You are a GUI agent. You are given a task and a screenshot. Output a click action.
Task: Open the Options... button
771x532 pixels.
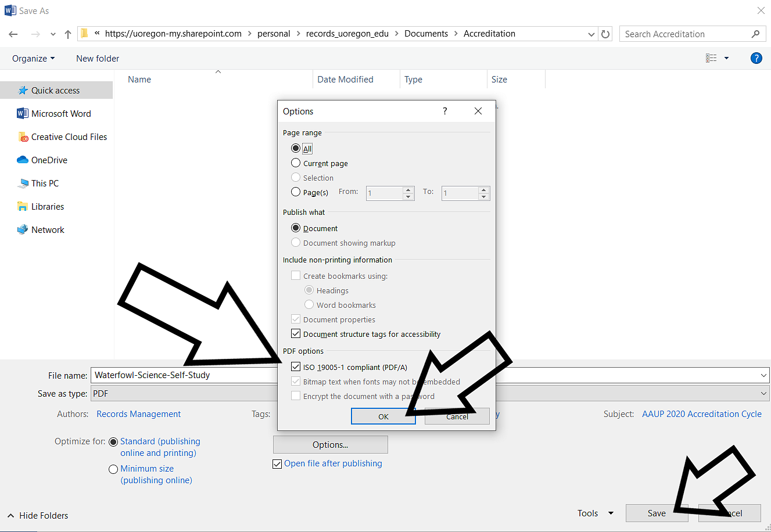tap(331, 445)
